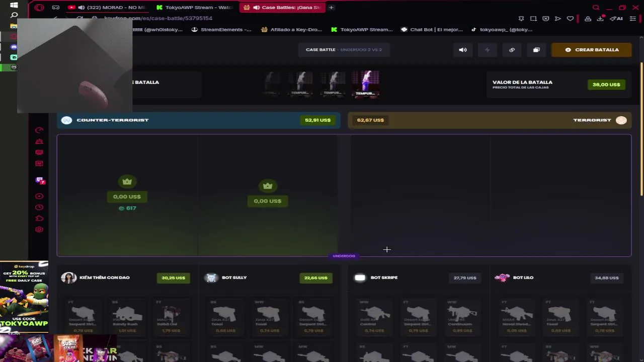Click the 36,00 US$ battle value

[x=606, y=84]
